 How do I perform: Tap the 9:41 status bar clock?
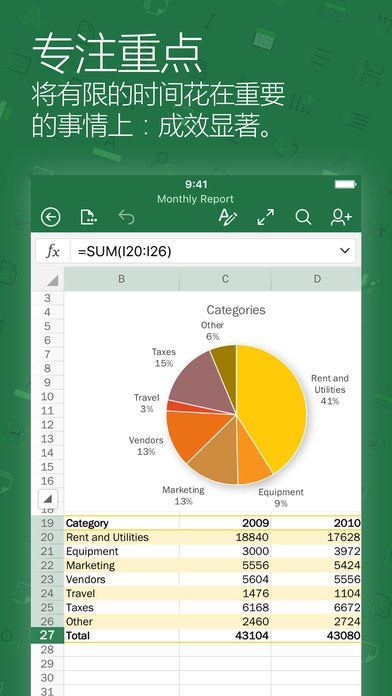[x=196, y=184]
